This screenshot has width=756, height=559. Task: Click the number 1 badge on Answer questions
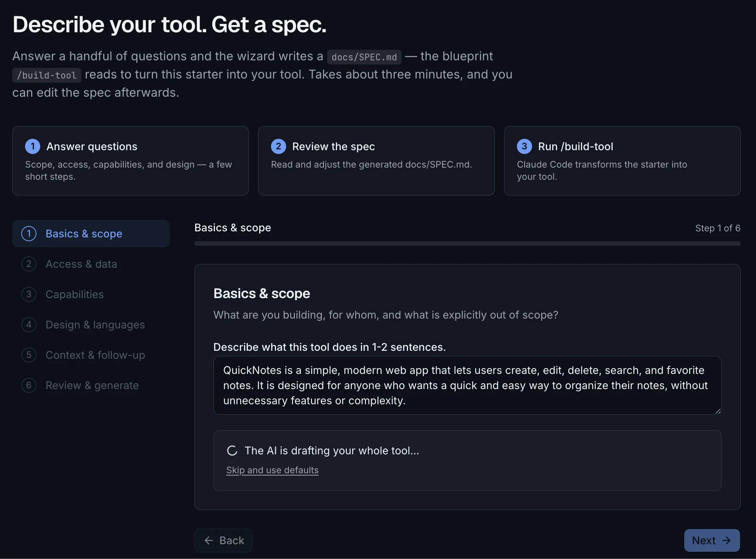[x=33, y=146]
